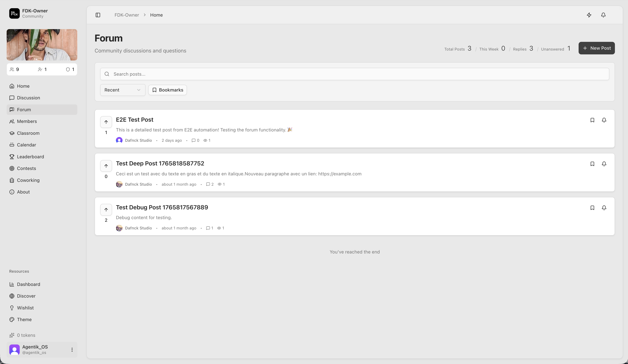Screen dimensions: 628x364
Task: Bookmark the E2E Test Post
Action: tap(592, 120)
